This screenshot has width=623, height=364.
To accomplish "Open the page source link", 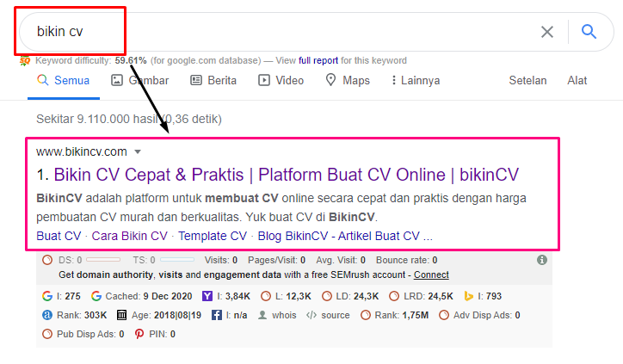I will [x=336, y=316].
